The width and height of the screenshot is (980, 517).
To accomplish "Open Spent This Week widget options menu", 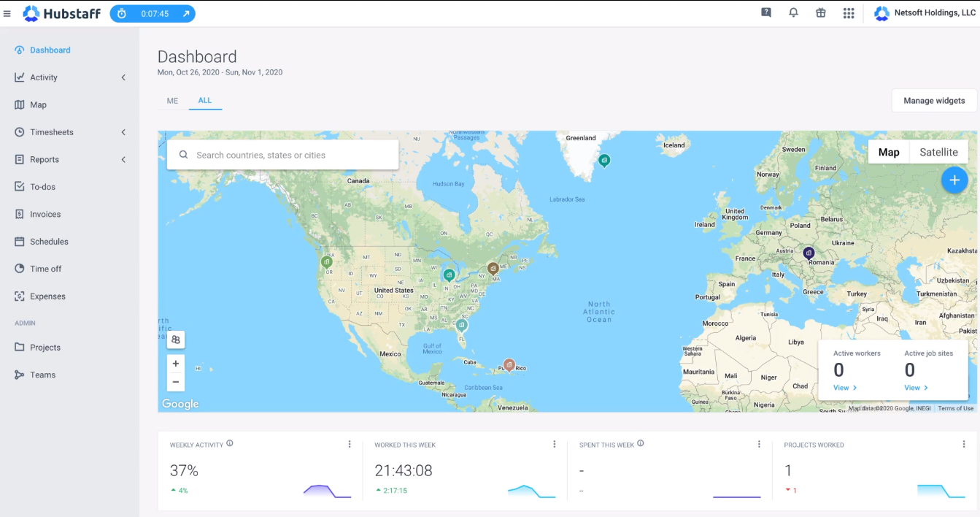I will tap(759, 444).
